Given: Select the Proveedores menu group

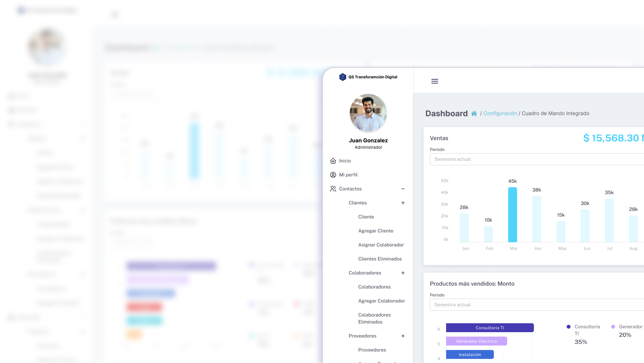Looking at the screenshot, I should pyautogui.click(x=362, y=336).
